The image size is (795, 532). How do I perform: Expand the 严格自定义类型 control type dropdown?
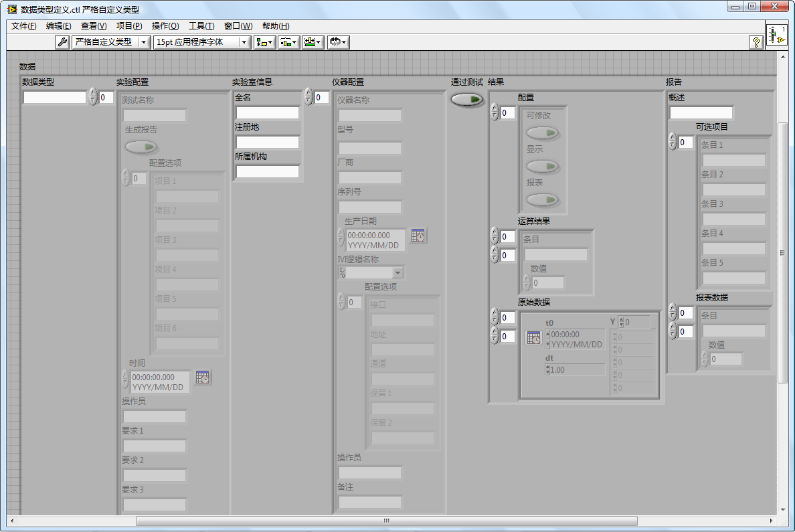tap(144, 42)
